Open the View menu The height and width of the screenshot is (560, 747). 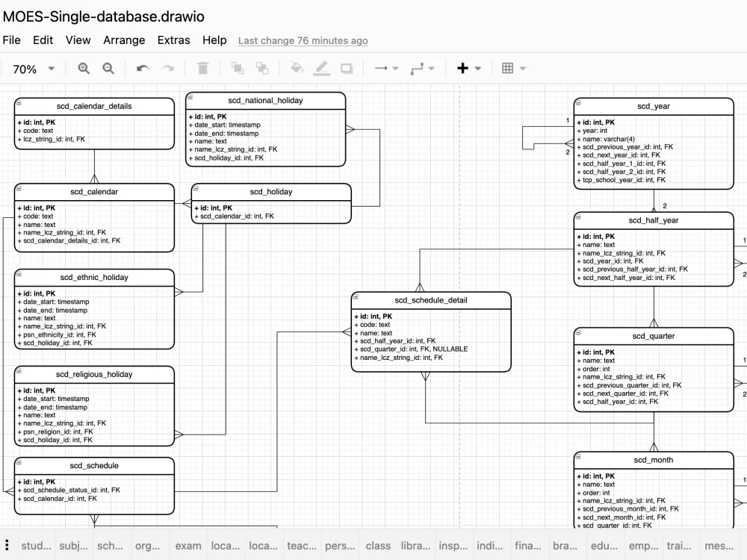[x=78, y=40]
